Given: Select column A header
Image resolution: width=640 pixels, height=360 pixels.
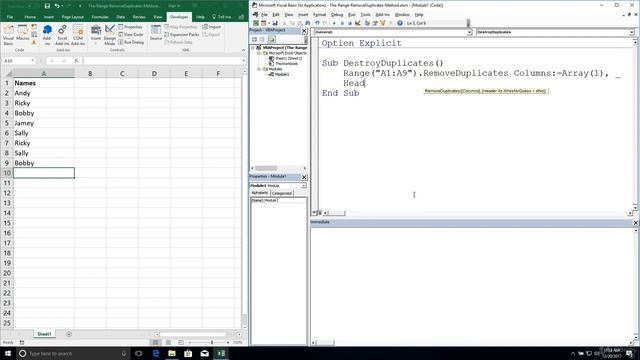Looking at the screenshot, I should coord(44,73).
